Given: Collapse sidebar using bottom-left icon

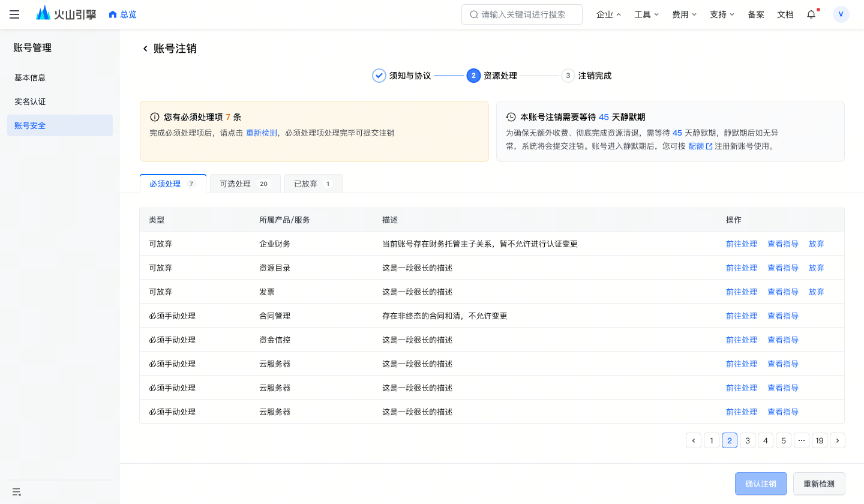Looking at the screenshot, I should 16,492.
